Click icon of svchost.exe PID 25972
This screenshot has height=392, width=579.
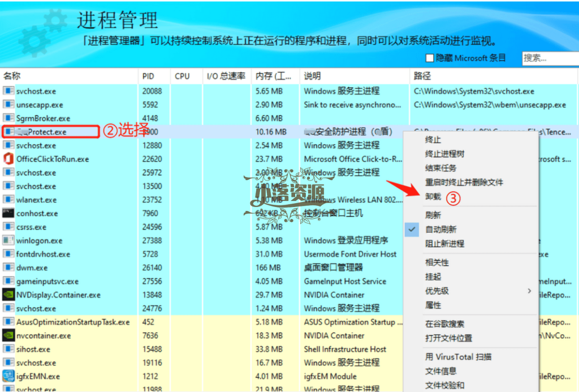tap(8, 173)
